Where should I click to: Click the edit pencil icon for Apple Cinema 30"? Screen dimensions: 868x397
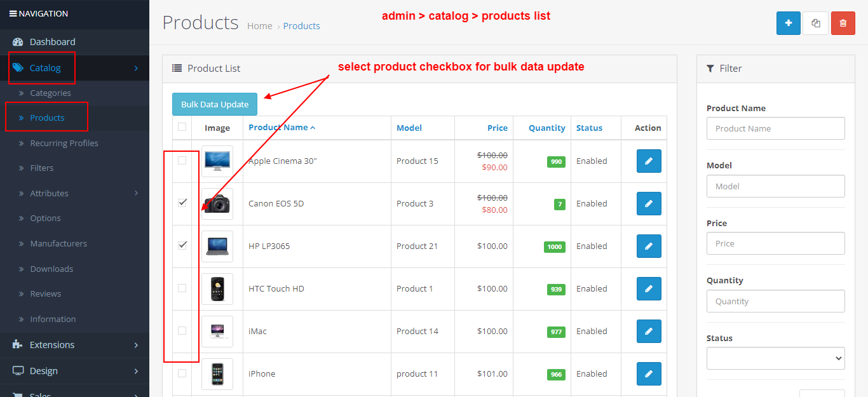pyautogui.click(x=649, y=161)
